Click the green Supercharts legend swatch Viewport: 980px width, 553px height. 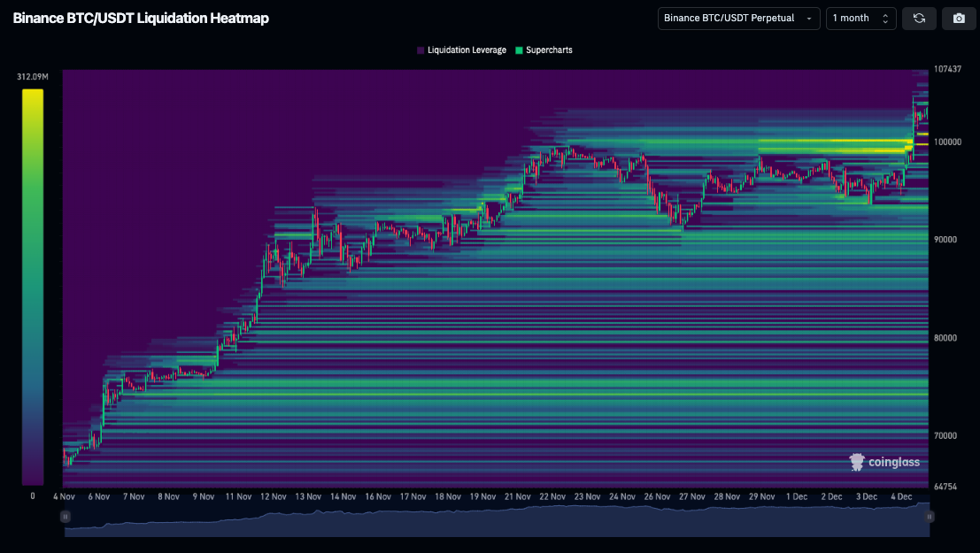coord(519,50)
